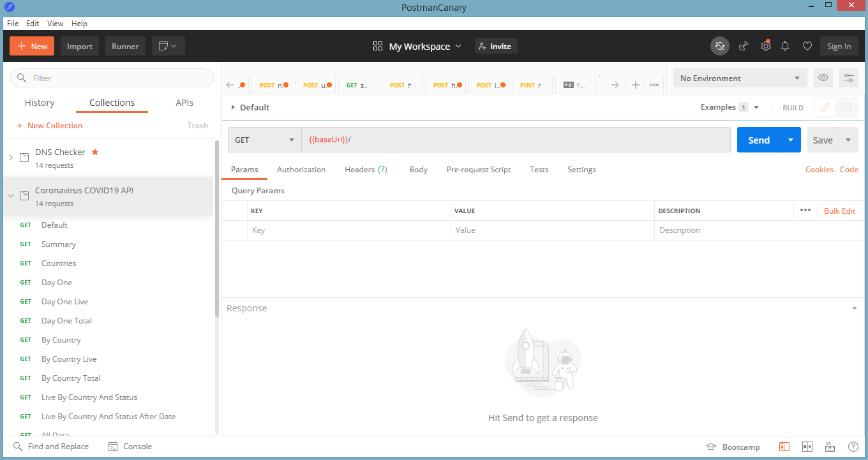Image resolution: width=868 pixels, height=460 pixels.
Task: View keyboard shortcuts from the status bar
Action: point(830,447)
